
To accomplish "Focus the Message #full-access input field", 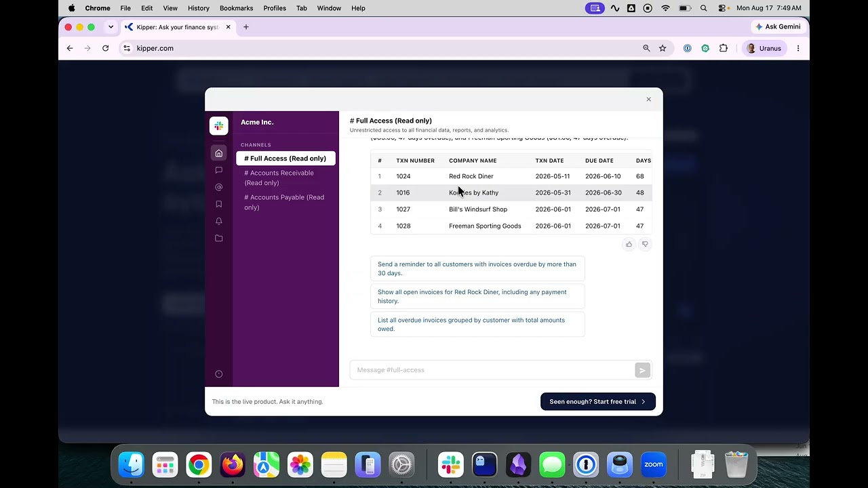I will coord(492,370).
